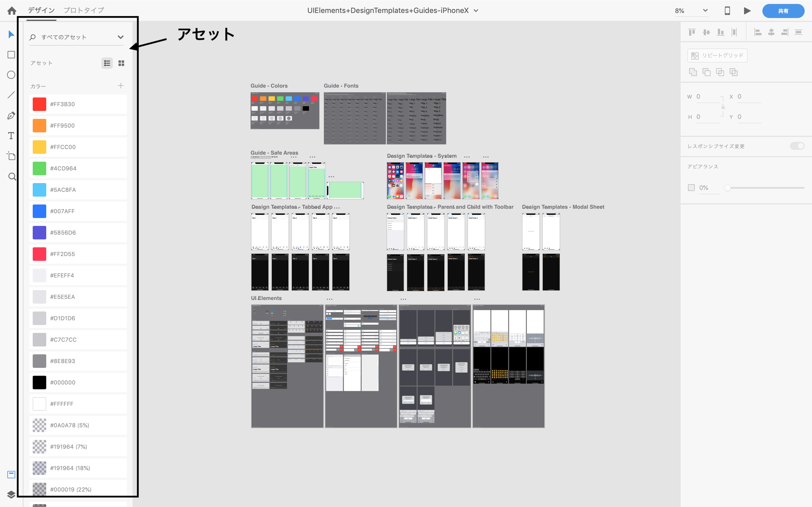This screenshot has height=507, width=812.
Task: Click the assets search field
Action: click(67, 37)
